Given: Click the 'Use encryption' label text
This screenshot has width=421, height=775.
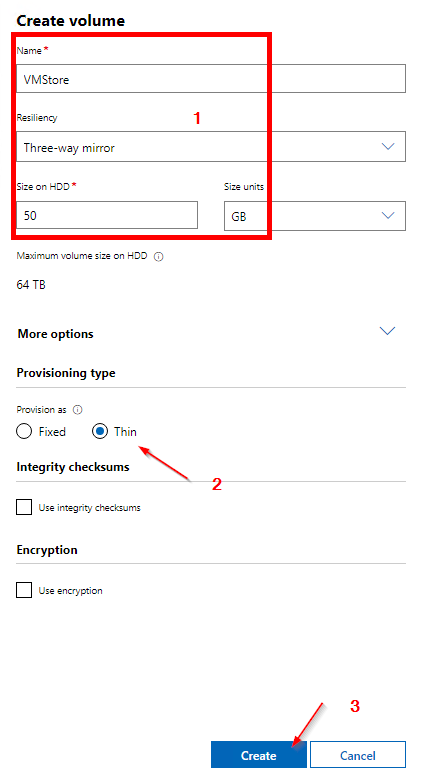Looking at the screenshot, I should (x=70, y=591).
